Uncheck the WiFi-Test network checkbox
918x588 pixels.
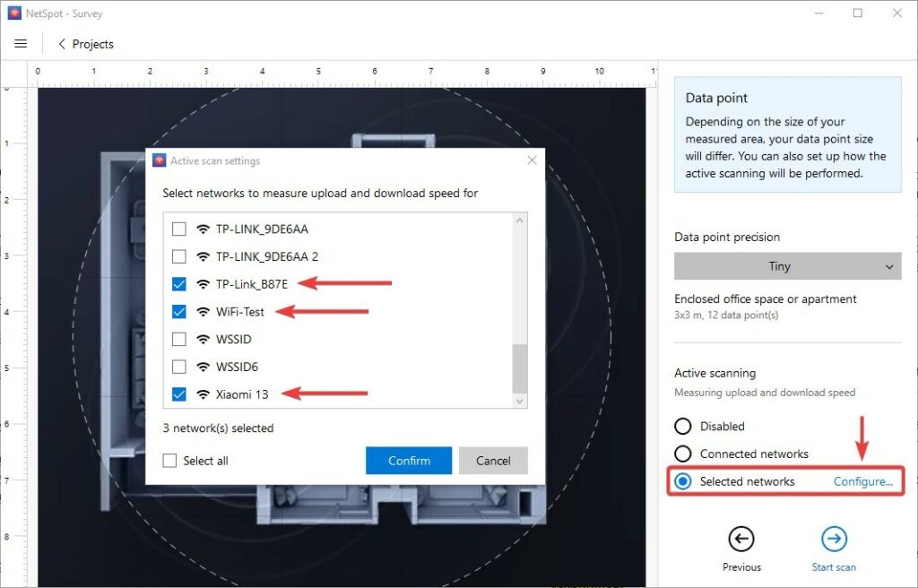pyautogui.click(x=179, y=312)
